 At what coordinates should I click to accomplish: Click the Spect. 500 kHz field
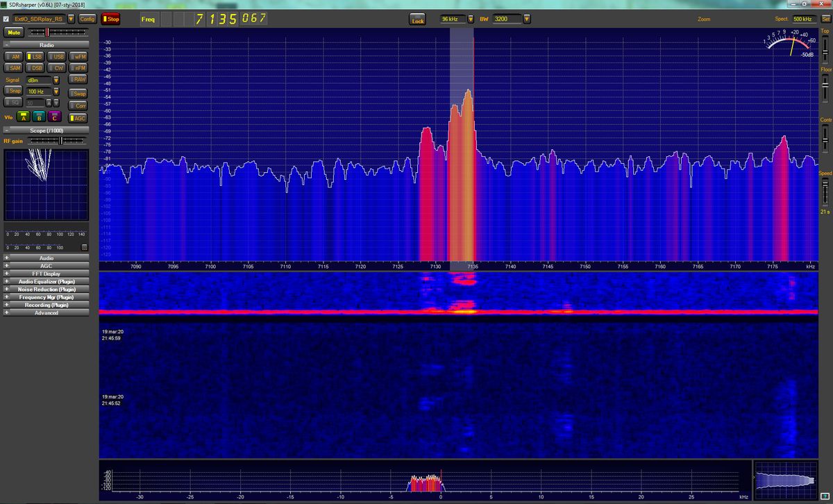(x=804, y=19)
